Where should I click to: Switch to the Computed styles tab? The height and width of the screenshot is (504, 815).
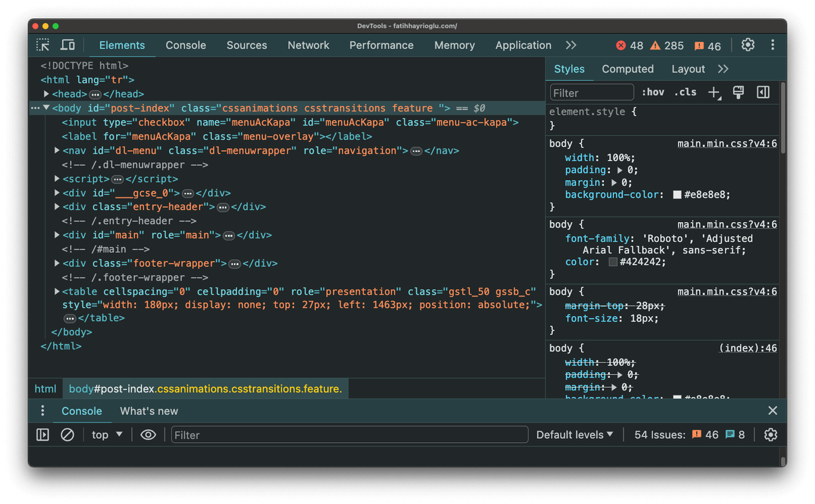coord(628,69)
